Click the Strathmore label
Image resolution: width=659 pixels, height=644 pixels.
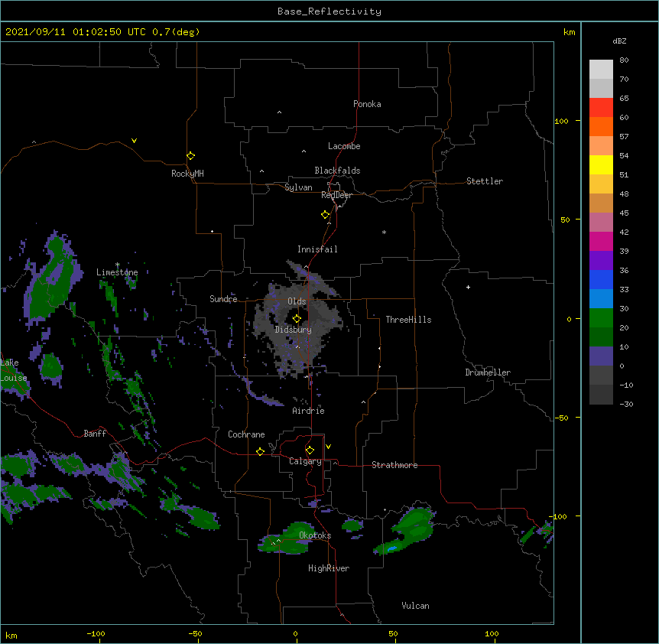coord(394,465)
